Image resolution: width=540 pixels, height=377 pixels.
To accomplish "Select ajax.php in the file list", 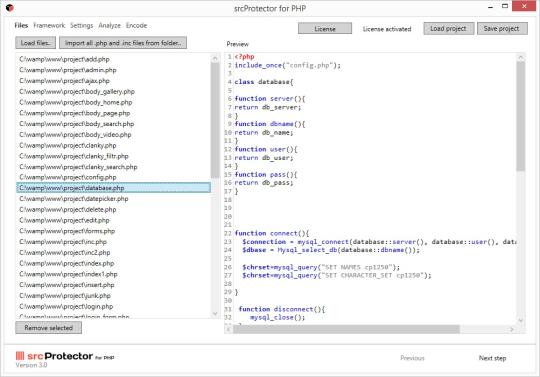I will tap(113, 81).
